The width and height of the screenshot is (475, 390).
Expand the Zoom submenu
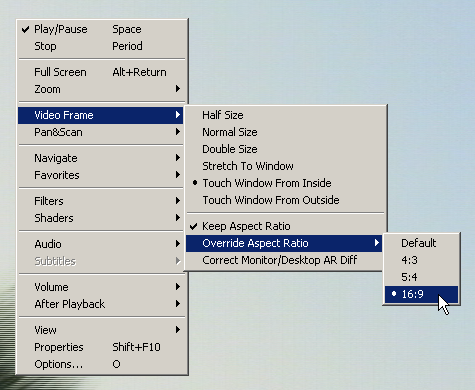pyautogui.click(x=101, y=89)
